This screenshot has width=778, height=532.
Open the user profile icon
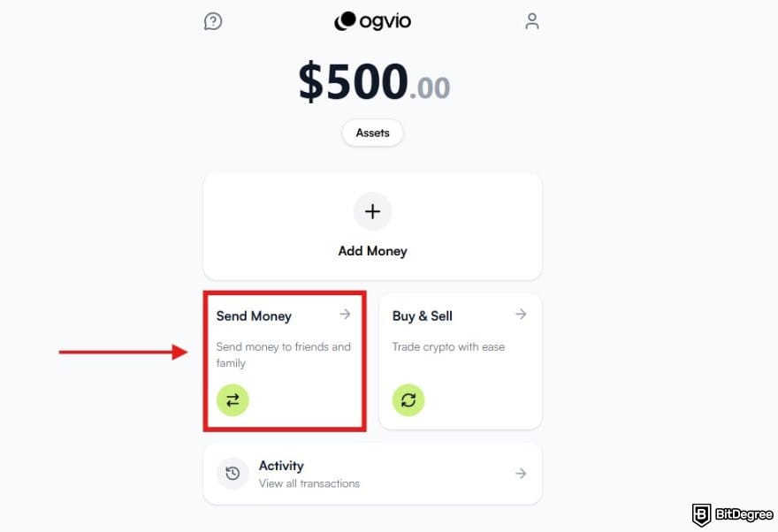click(x=531, y=21)
